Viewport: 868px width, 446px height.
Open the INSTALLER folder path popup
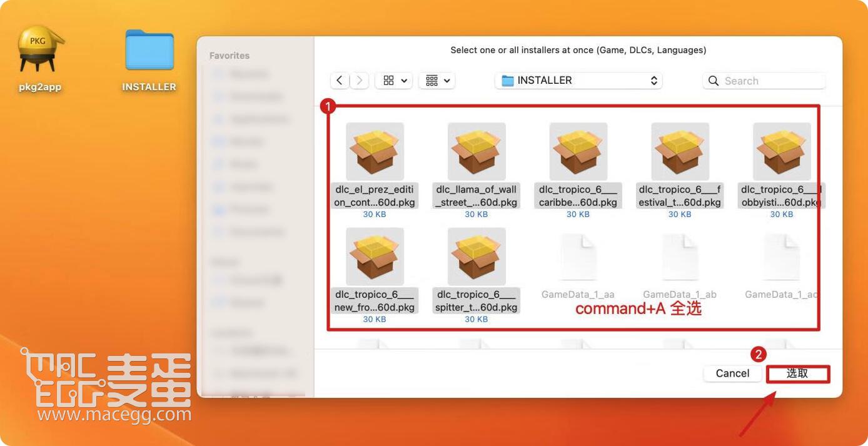(x=578, y=80)
